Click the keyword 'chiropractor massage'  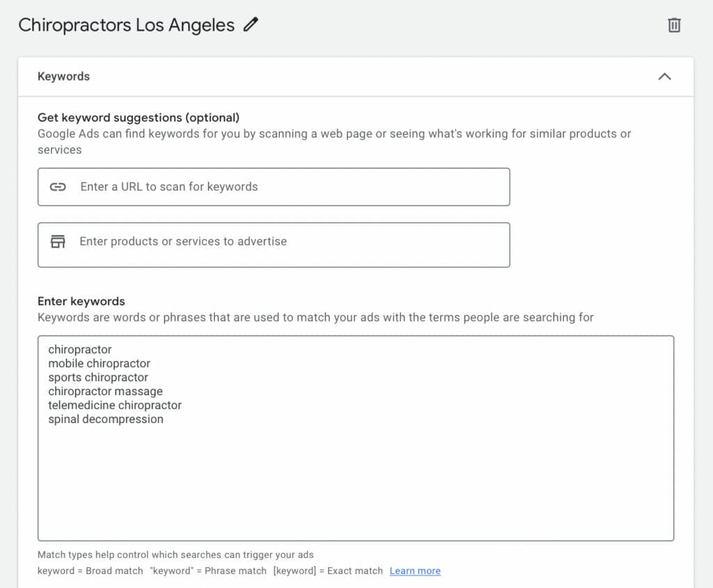(x=105, y=391)
